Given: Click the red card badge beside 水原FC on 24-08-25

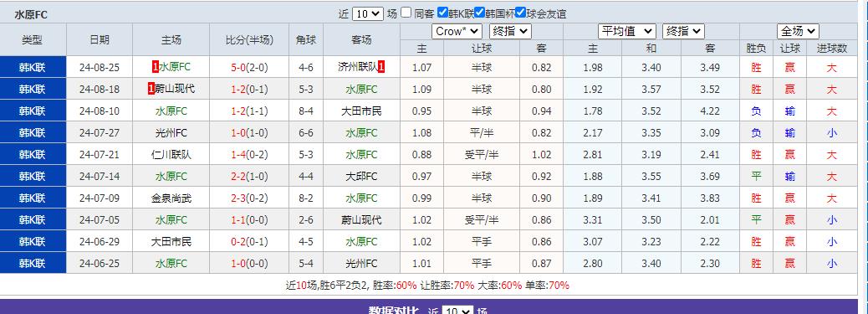Looking at the screenshot, I should tap(155, 68).
